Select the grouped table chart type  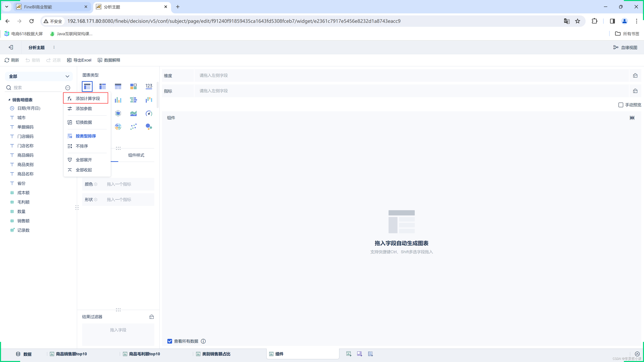coord(87,87)
